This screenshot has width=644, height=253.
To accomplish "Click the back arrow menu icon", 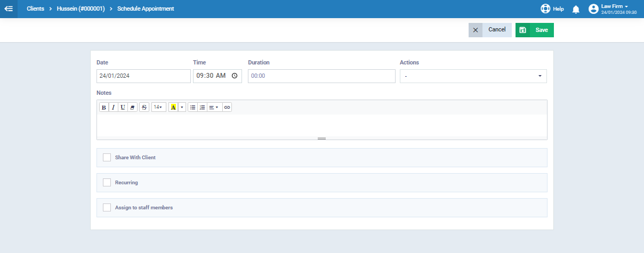I will tap(9, 9).
